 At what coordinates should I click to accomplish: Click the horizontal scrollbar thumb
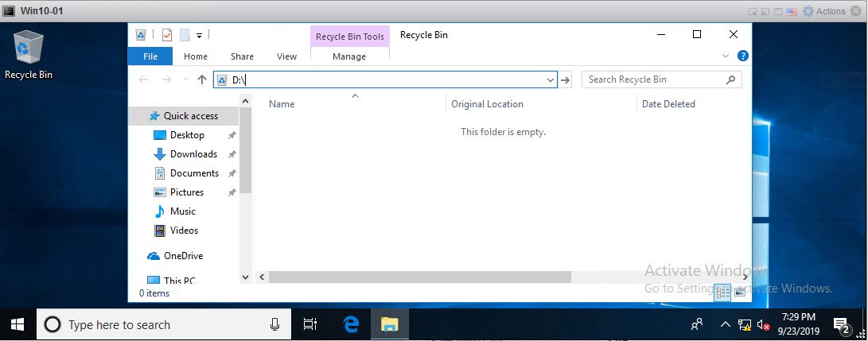coord(419,277)
